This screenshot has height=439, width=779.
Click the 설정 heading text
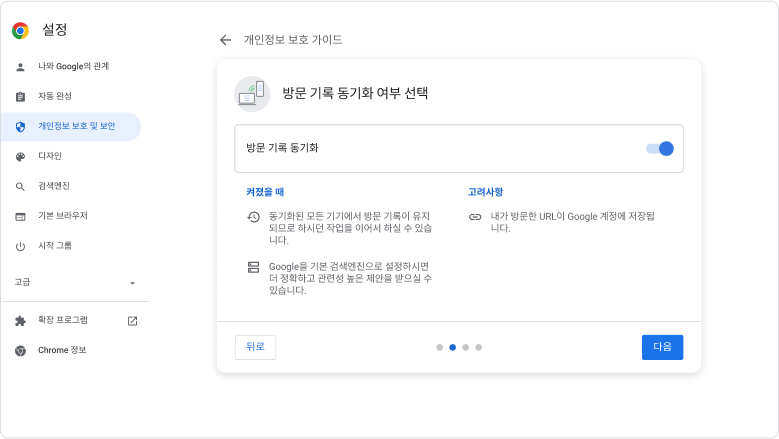tap(55, 29)
